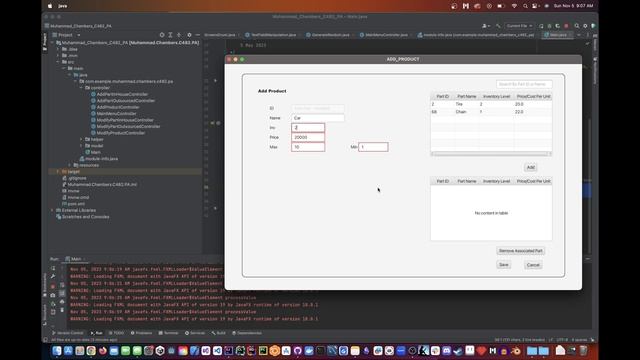Focus the Price field with 20000
The image size is (640, 360).
point(308,138)
